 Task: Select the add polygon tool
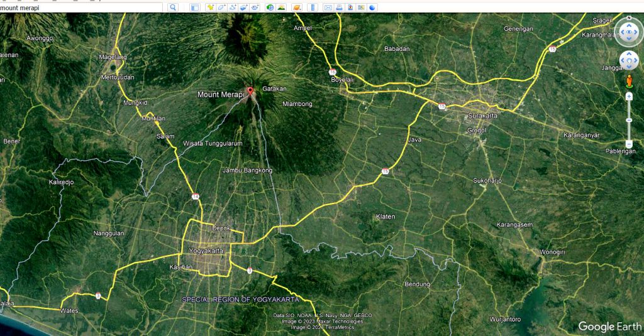tap(222, 8)
